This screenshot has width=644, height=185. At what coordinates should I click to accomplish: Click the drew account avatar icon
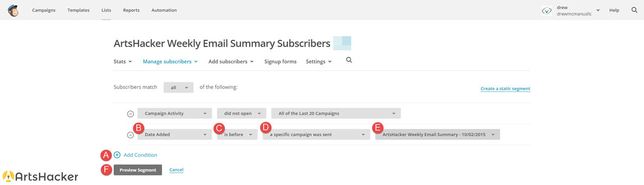(547, 11)
